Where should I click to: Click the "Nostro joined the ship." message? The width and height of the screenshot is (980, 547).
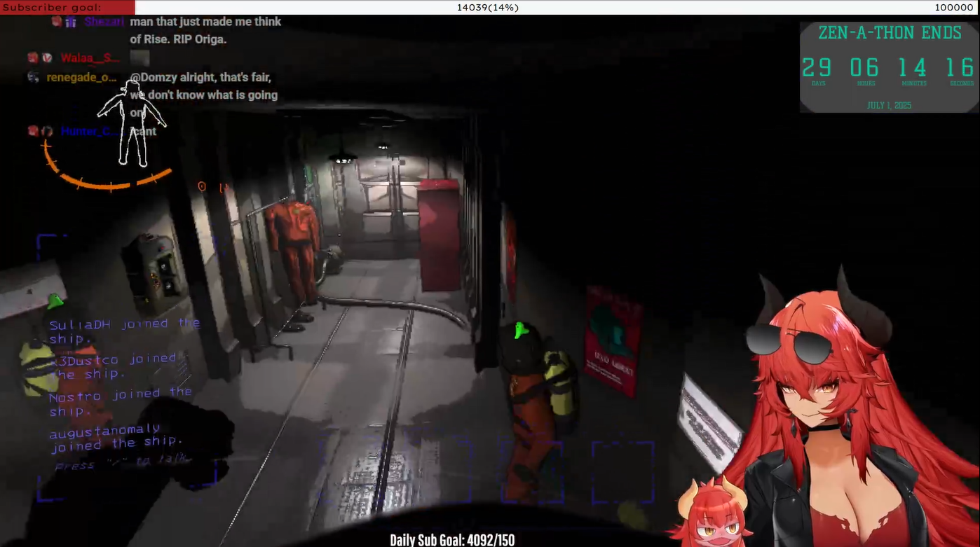click(120, 402)
